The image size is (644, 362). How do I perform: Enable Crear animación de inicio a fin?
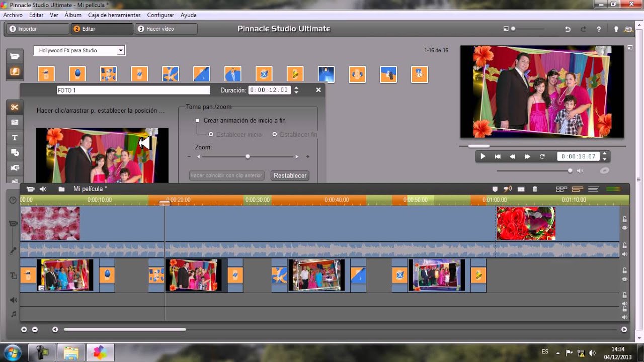(198, 121)
